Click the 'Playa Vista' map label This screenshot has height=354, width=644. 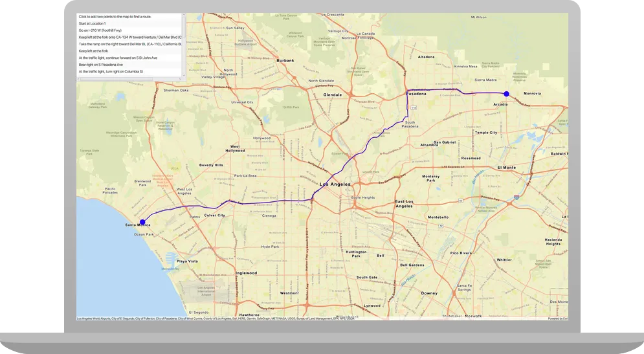[187, 261]
